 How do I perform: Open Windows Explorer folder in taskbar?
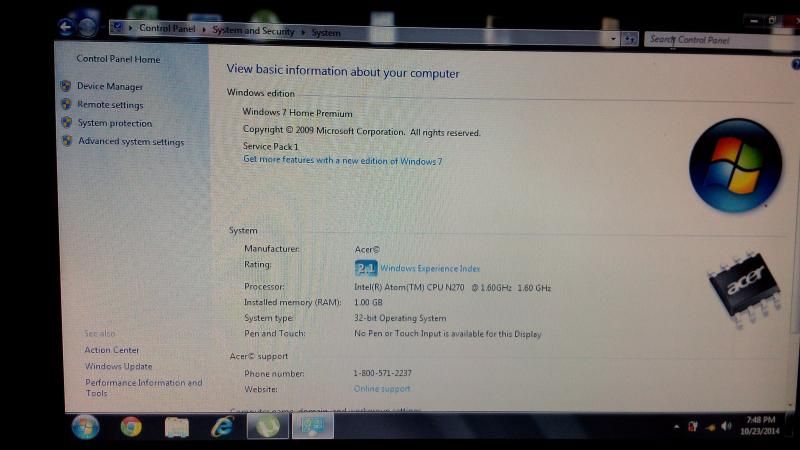(x=177, y=427)
